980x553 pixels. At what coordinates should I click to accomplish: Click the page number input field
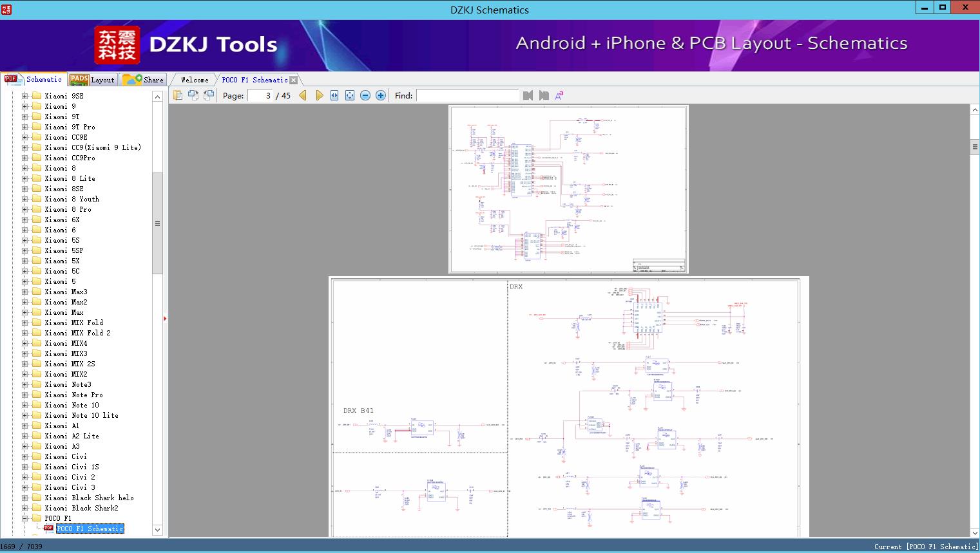tap(260, 95)
